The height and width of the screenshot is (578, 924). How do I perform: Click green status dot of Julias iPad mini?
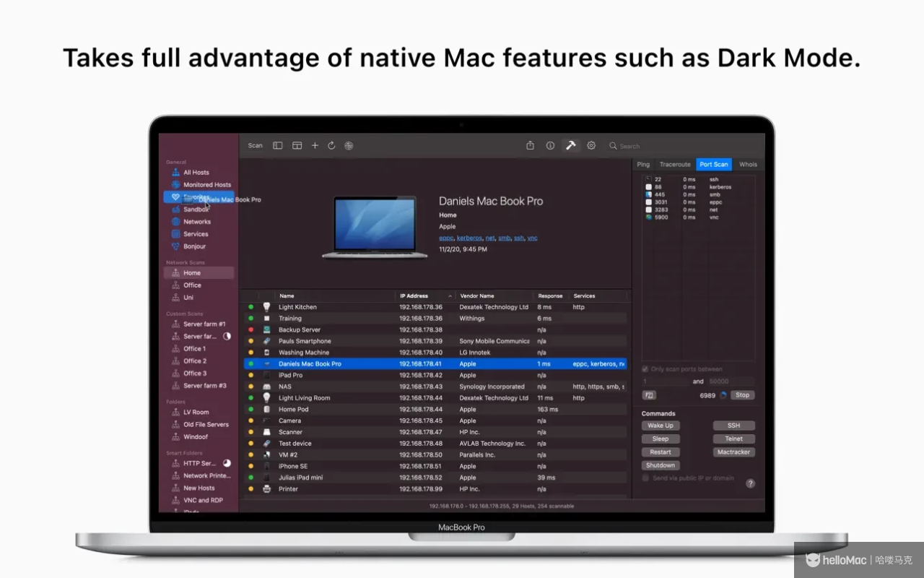point(250,478)
